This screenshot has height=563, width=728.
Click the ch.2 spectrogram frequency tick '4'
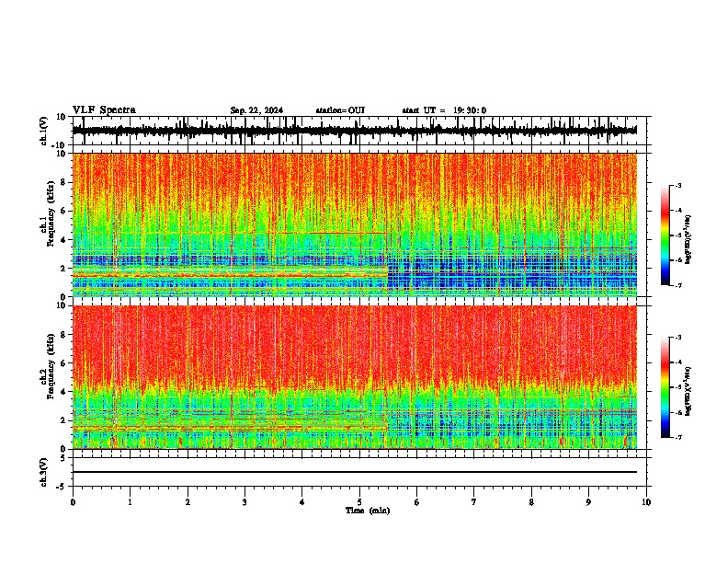coord(64,392)
